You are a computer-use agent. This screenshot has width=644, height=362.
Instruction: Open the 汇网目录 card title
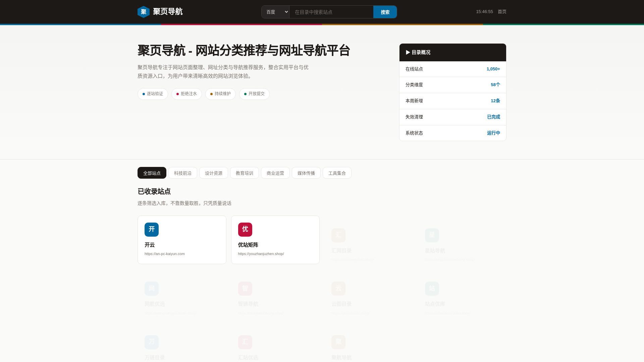pyautogui.click(x=341, y=251)
